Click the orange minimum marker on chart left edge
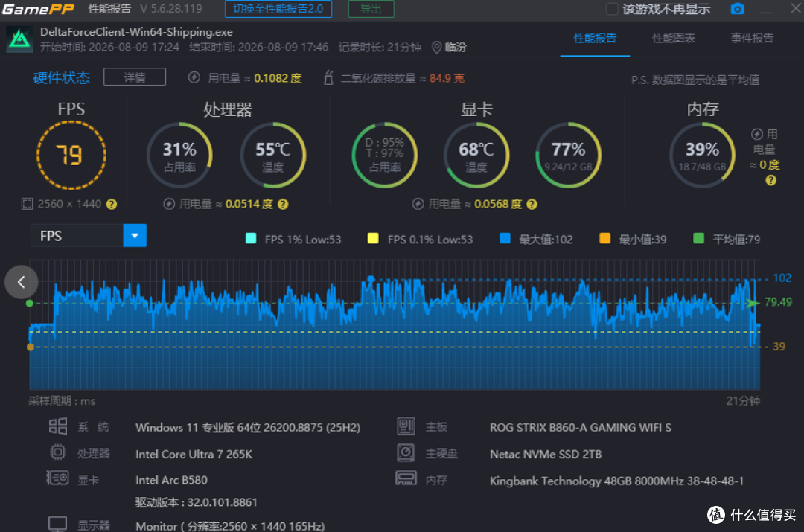 coord(31,347)
